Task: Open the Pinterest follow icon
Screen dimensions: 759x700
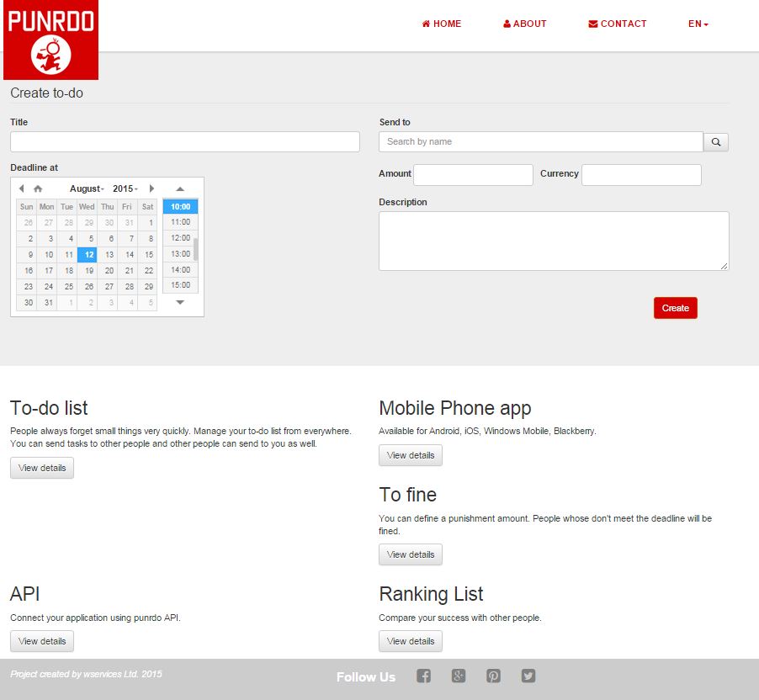Action: coord(493,676)
